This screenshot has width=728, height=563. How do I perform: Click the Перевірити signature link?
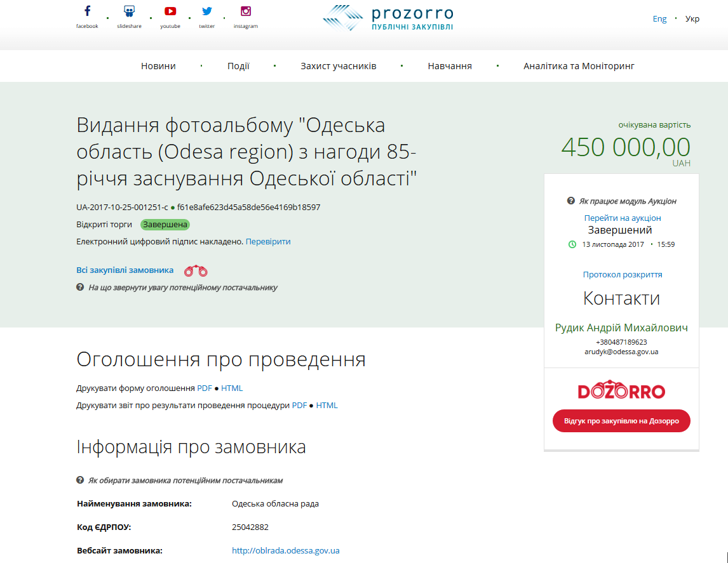[x=268, y=242]
